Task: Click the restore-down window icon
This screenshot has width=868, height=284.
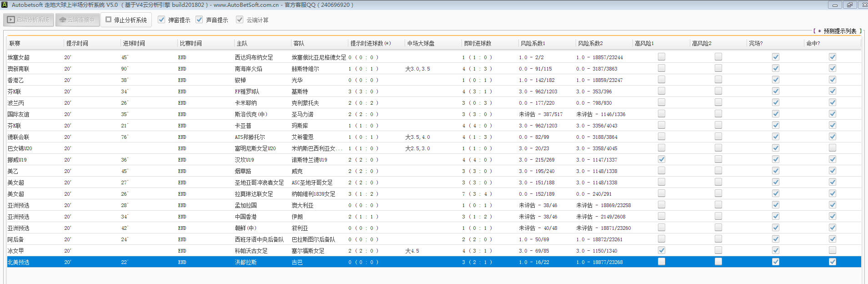Action: [x=849, y=5]
